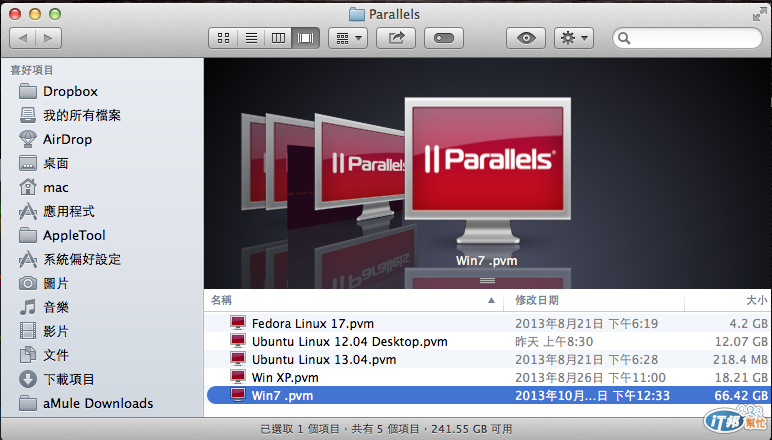Click the 18.21 GB size value
Screen dimensions: 772x440
pyautogui.click(x=741, y=377)
